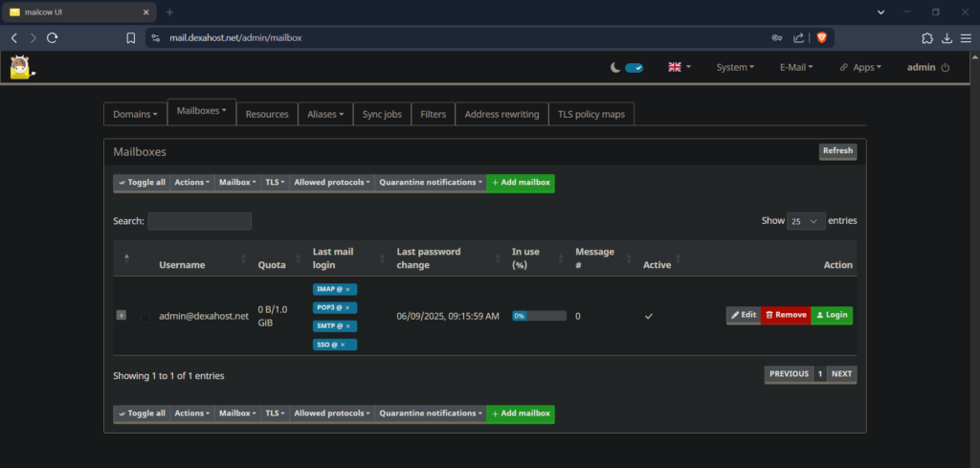
Task: Open the Apps menu
Action: (860, 68)
